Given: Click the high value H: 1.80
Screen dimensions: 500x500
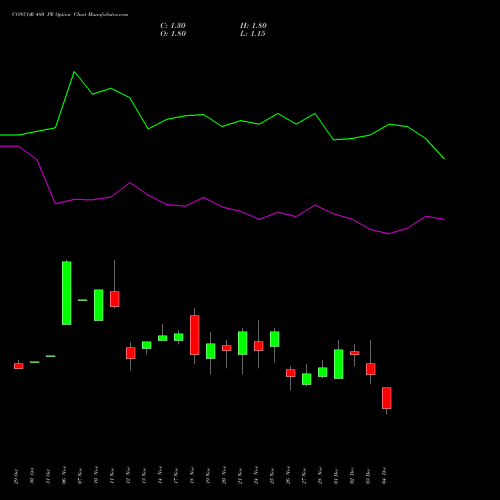Looking at the screenshot, I should tap(253, 26).
